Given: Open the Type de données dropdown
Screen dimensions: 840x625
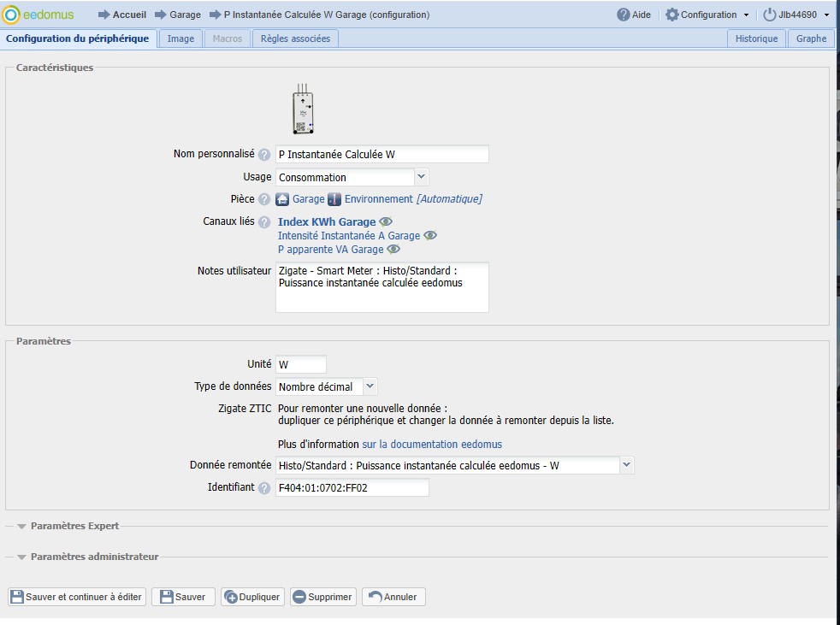Looking at the screenshot, I should [370, 386].
